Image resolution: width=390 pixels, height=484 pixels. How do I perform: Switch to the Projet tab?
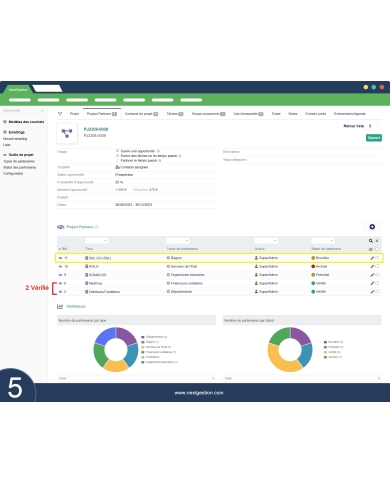tap(74, 114)
